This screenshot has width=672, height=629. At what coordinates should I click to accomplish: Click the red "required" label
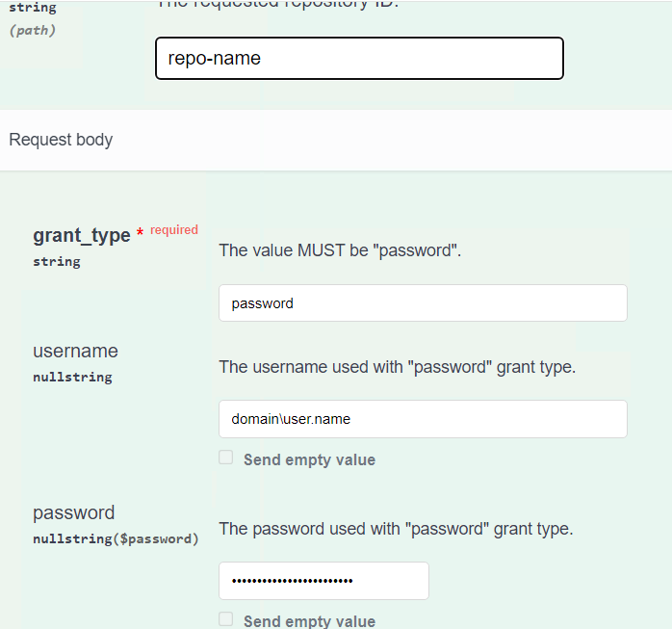pyautogui.click(x=174, y=230)
